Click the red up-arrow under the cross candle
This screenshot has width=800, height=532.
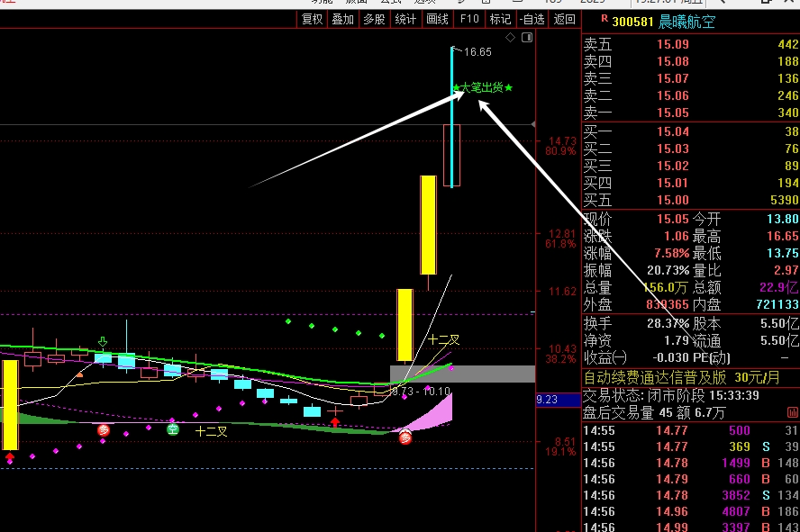click(x=335, y=422)
